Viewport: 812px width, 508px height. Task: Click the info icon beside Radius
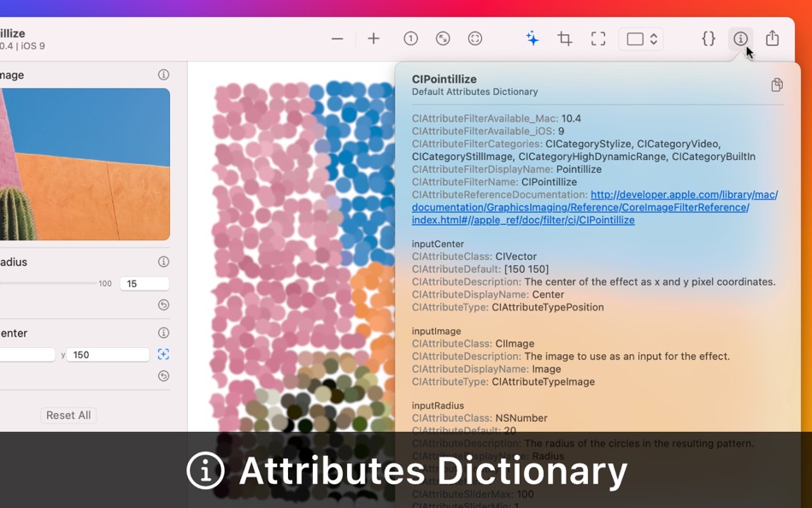coord(163,262)
